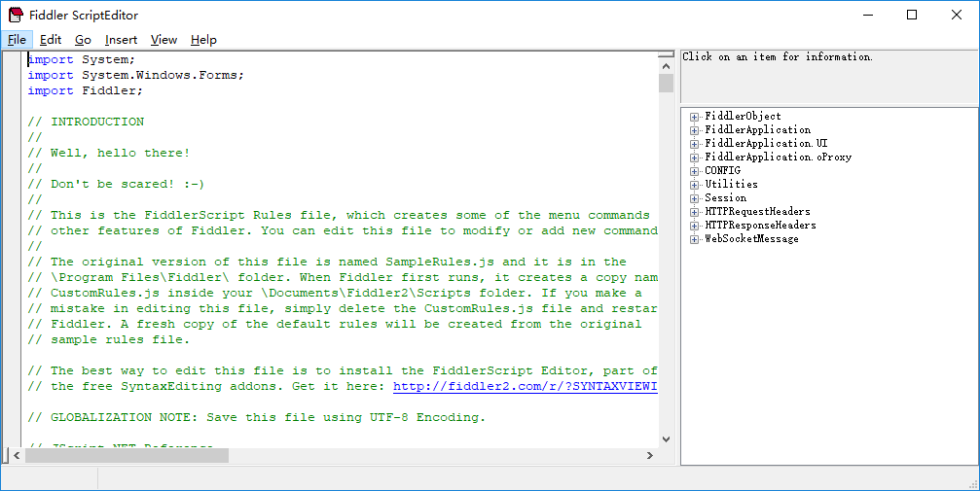
Task: Open the Go menu
Action: (83, 40)
